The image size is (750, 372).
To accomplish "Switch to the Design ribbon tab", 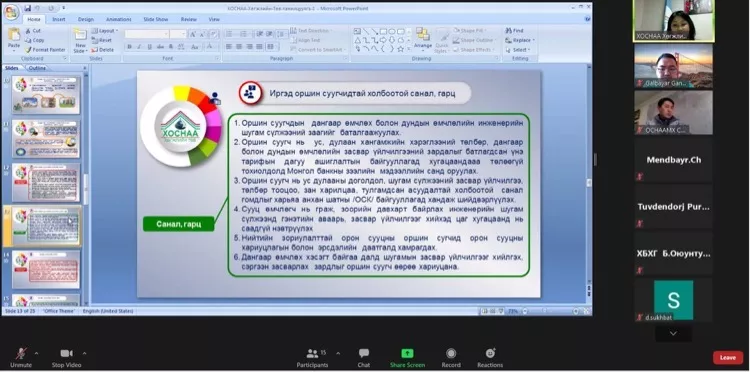I will [x=86, y=19].
